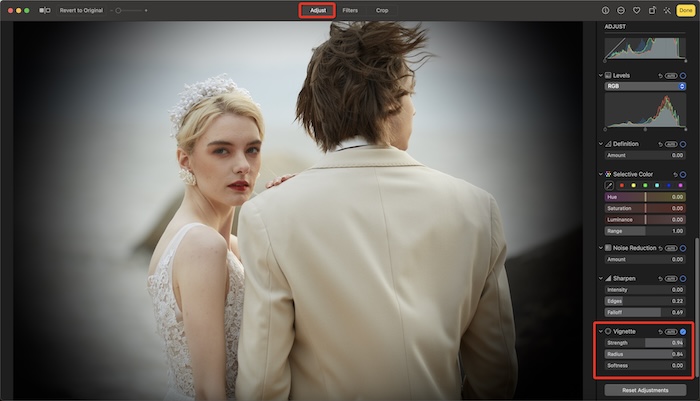Select the cyan color swatch
The image size is (700, 401).
(x=657, y=185)
